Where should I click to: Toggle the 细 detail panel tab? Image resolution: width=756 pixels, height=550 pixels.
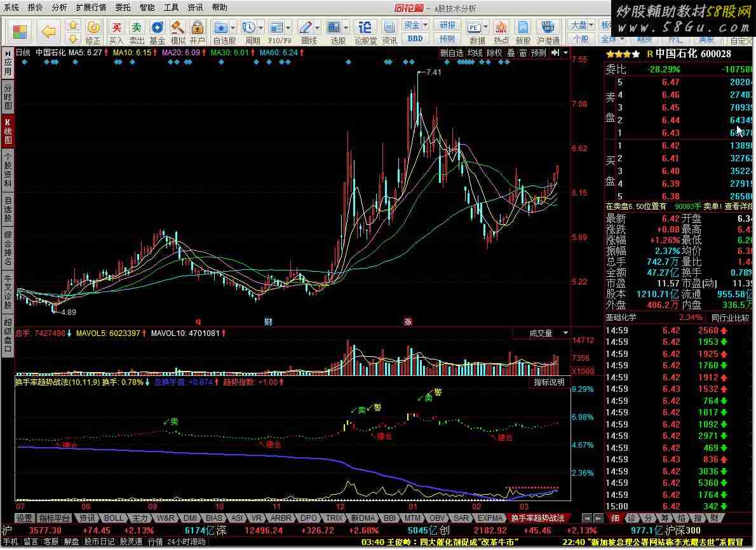(615, 518)
